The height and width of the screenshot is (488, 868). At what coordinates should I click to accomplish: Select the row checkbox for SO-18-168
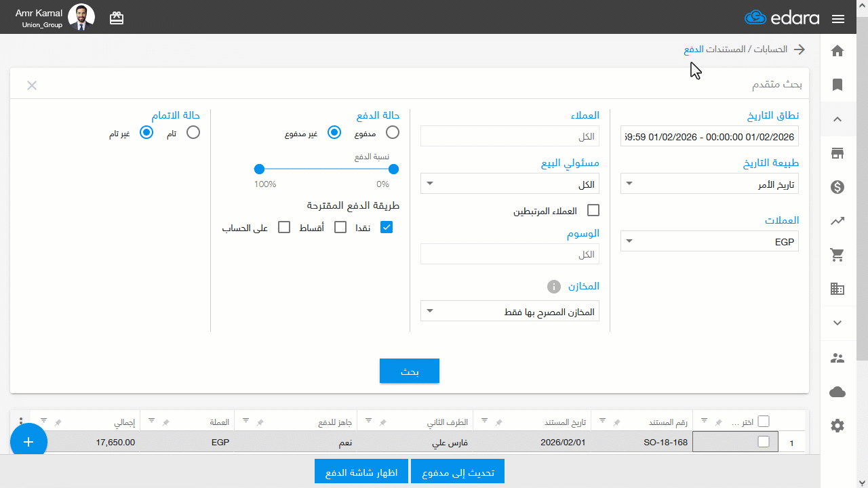point(764,442)
